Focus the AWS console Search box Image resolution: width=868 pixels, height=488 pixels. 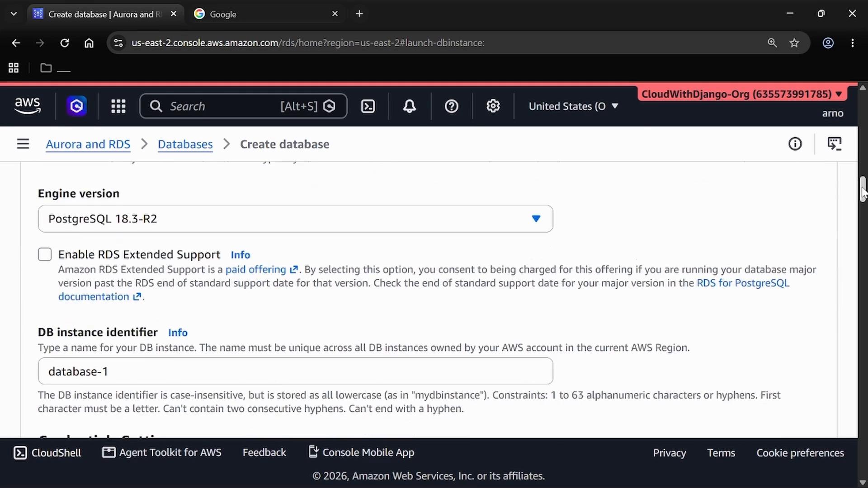tap(243, 106)
